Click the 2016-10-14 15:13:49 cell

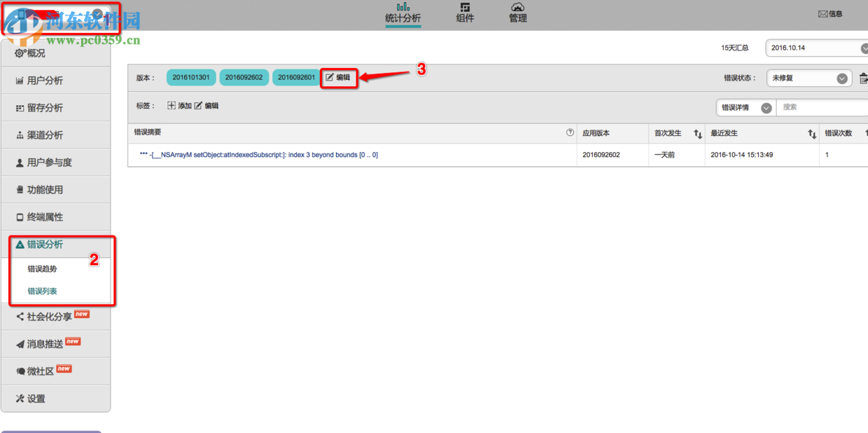(x=741, y=155)
